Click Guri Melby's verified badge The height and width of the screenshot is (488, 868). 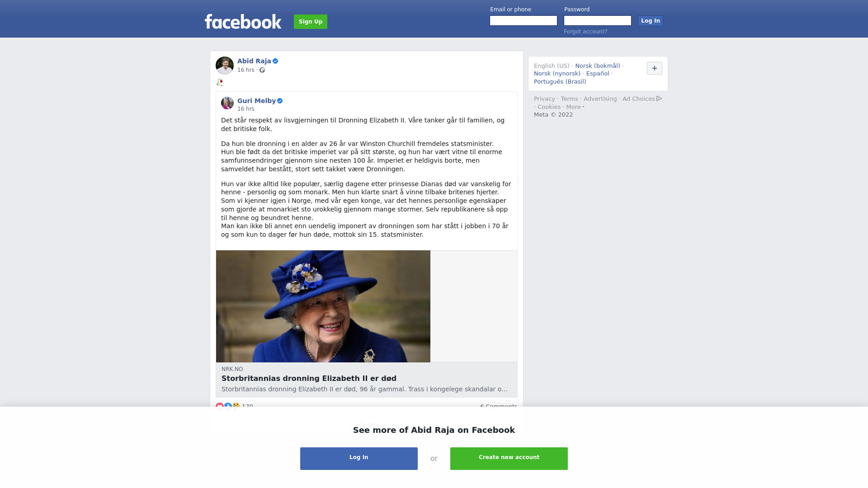click(x=280, y=101)
